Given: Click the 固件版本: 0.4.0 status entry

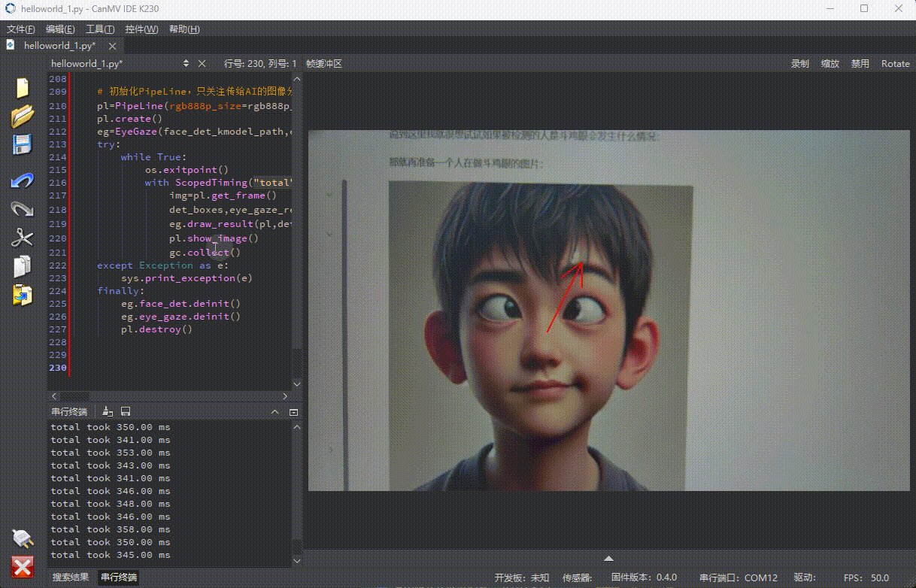Looking at the screenshot, I should point(644,577).
